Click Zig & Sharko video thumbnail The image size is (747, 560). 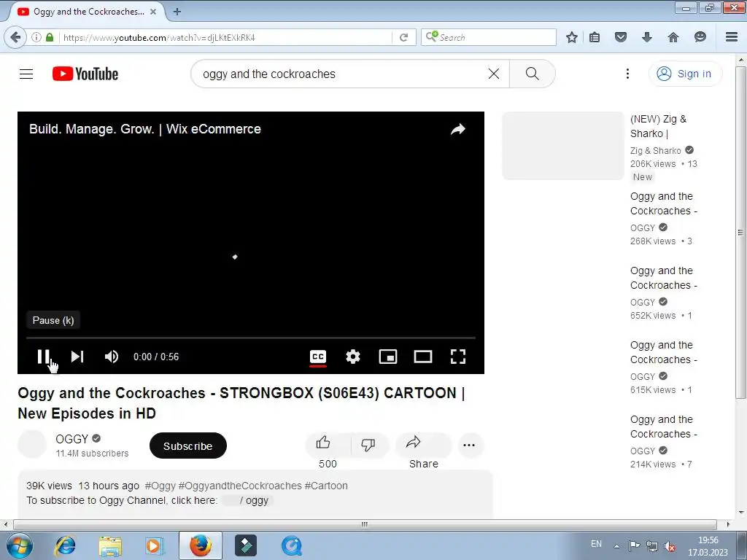point(563,146)
